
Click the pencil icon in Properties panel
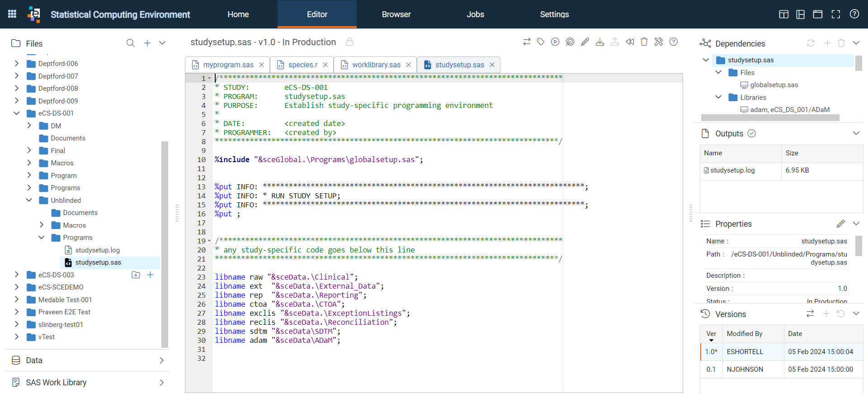(x=841, y=224)
